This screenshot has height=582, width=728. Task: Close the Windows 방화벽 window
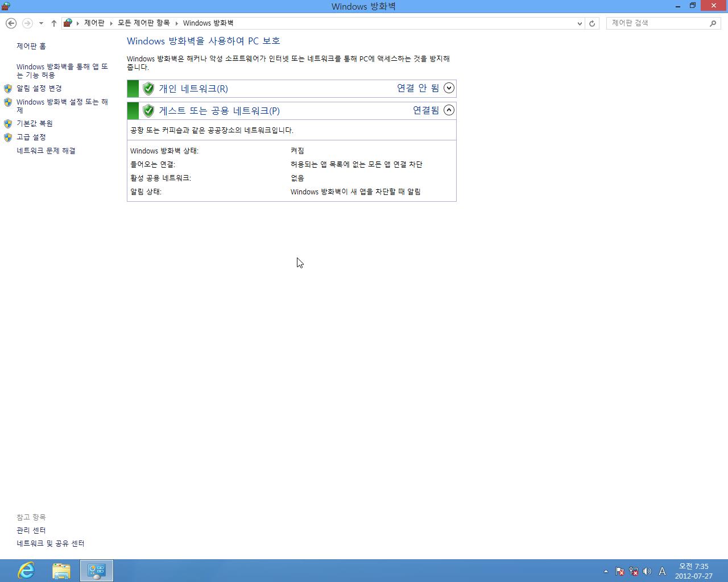tap(714, 6)
